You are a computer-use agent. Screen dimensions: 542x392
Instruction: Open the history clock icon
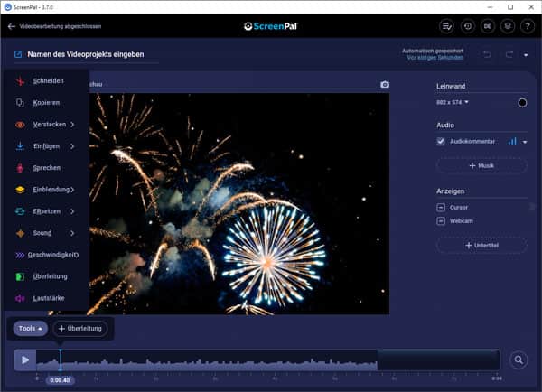[467, 26]
